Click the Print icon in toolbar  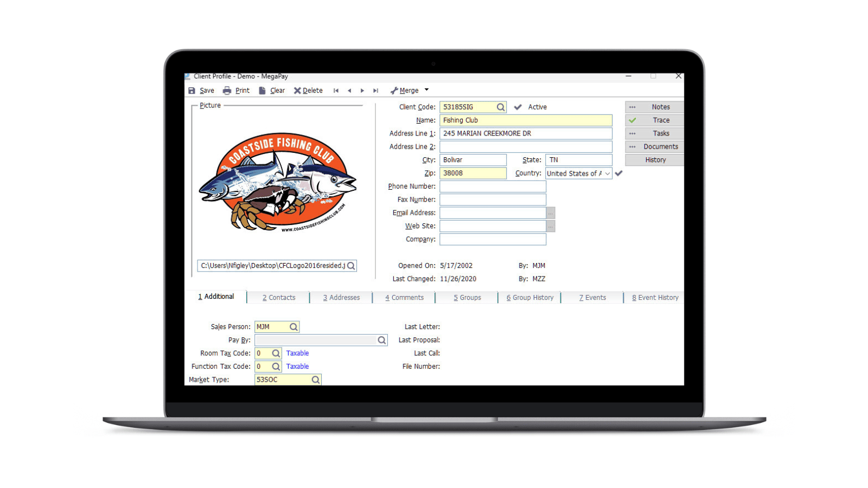pyautogui.click(x=227, y=91)
